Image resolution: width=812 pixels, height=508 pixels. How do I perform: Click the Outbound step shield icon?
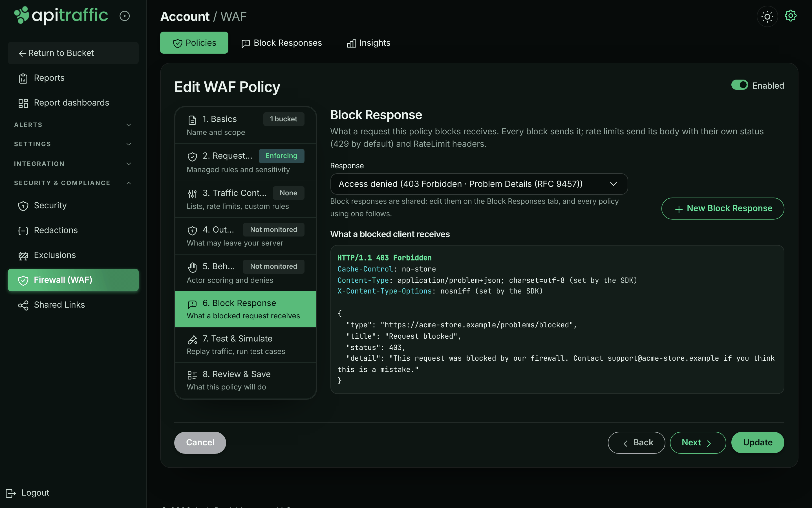[192, 231]
